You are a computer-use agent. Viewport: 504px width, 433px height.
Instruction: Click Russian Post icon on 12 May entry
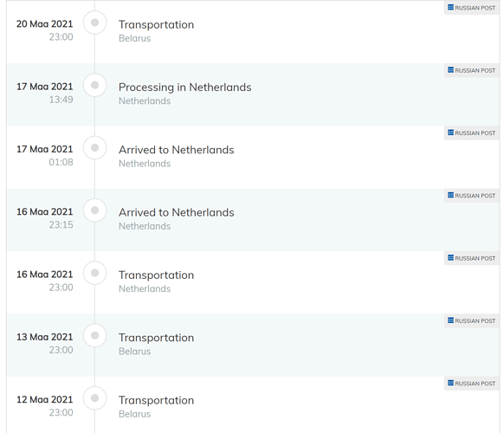(450, 383)
